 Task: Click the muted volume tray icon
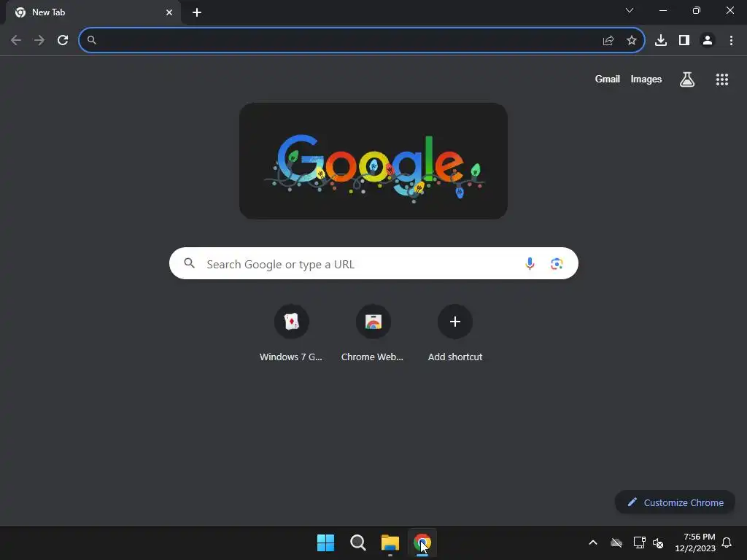click(x=658, y=542)
